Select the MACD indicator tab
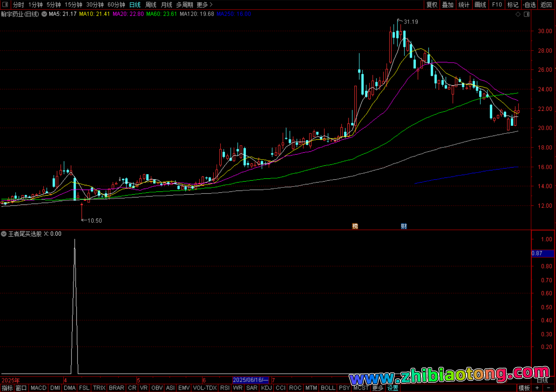This screenshot has height=392, width=556. pos(38,388)
